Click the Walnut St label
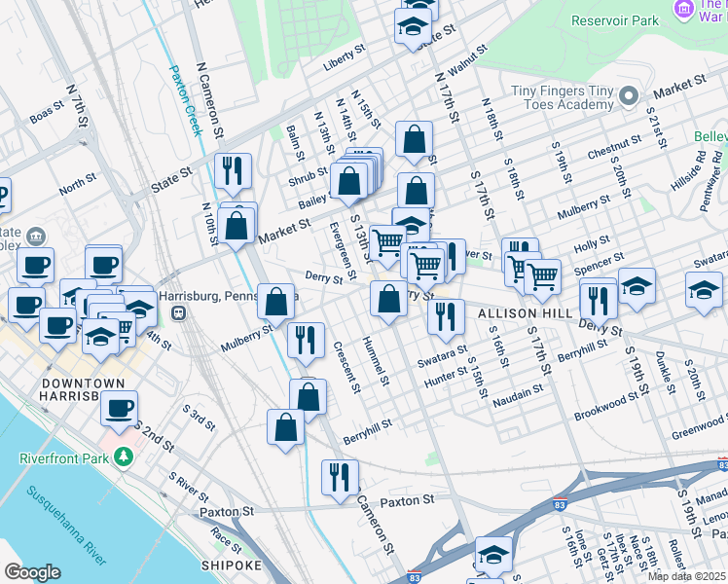 [467, 60]
